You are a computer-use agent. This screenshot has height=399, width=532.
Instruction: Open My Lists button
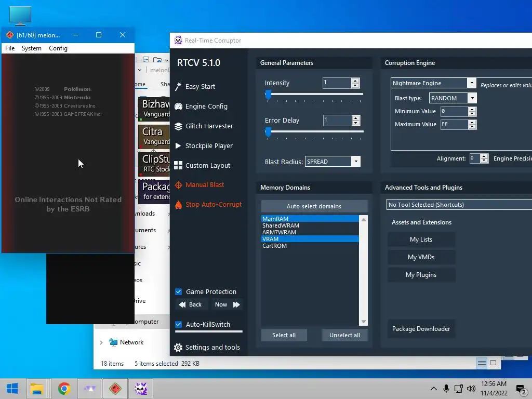421,240
